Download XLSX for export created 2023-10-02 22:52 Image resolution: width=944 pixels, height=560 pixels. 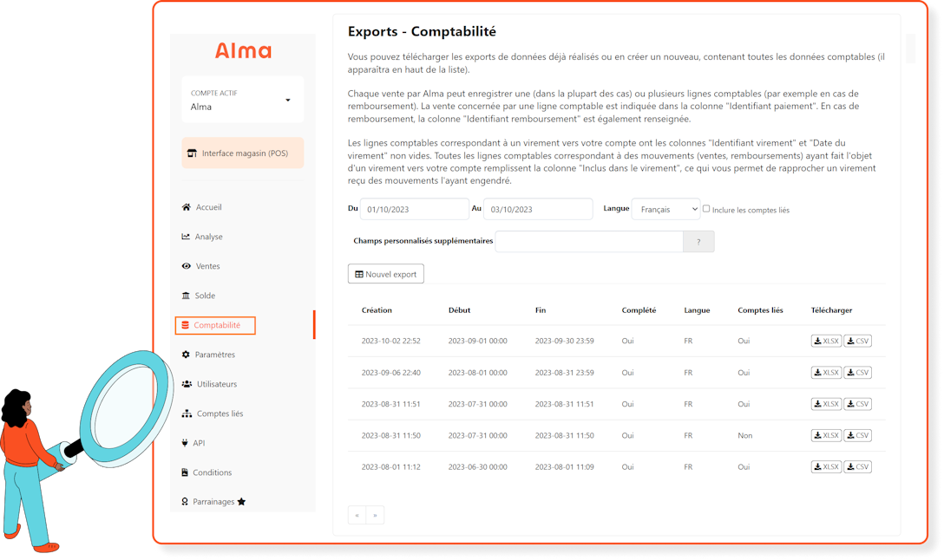826,341
